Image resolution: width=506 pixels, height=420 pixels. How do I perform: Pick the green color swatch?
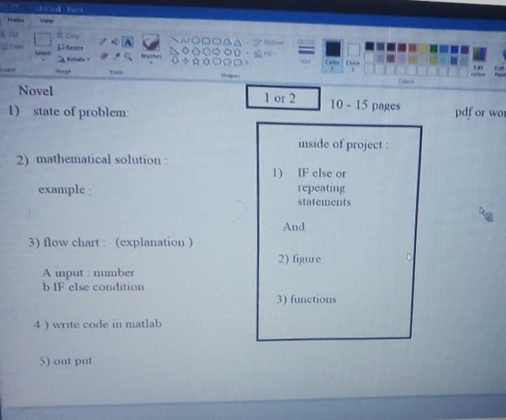point(434,48)
